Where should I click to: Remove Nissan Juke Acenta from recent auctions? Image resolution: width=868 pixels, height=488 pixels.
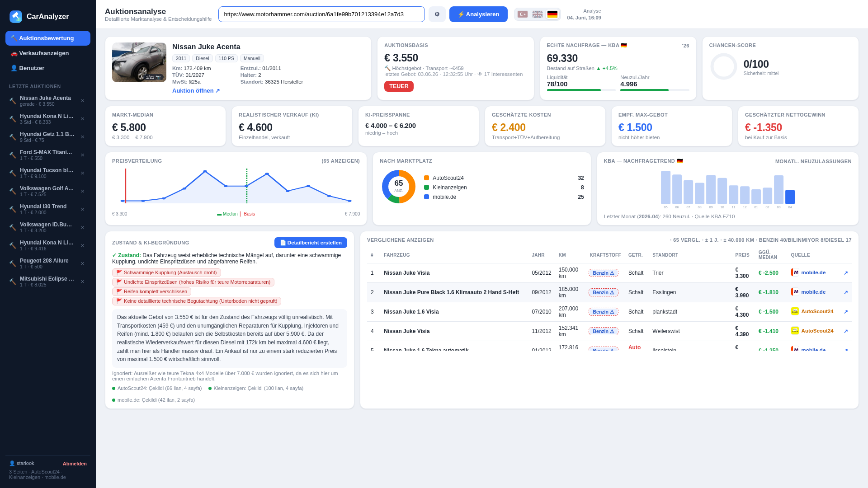(x=82, y=101)
